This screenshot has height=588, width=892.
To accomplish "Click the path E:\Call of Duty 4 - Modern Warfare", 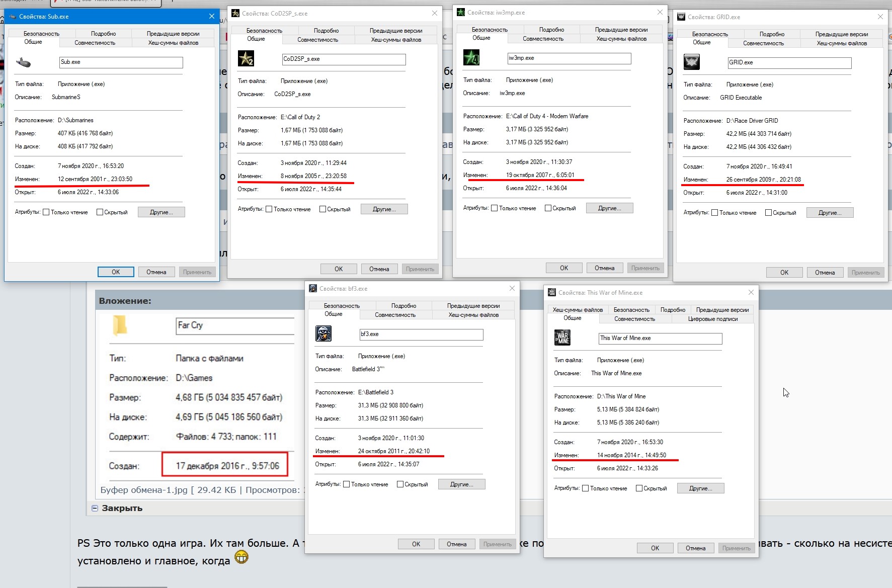I will click(x=547, y=116).
